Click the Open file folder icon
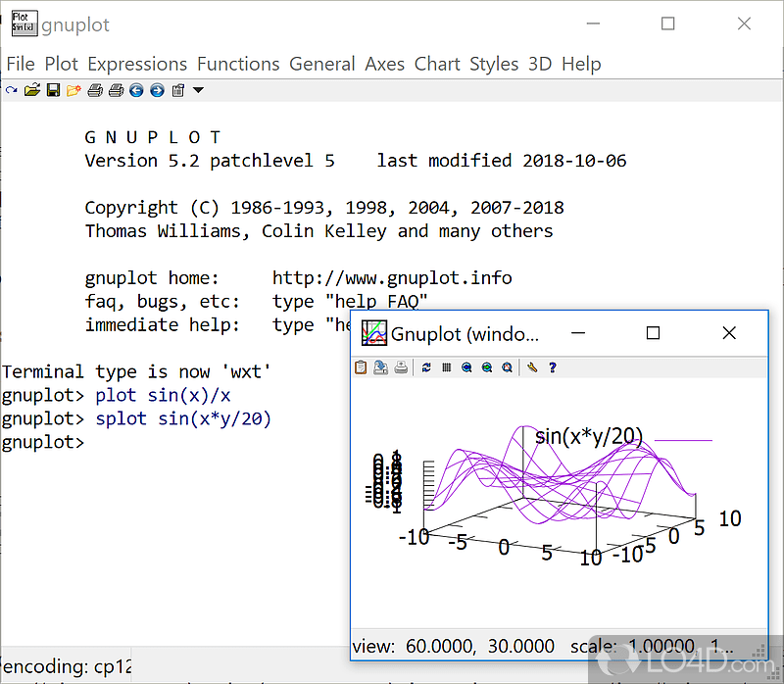784x684 pixels. coord(32,90)
